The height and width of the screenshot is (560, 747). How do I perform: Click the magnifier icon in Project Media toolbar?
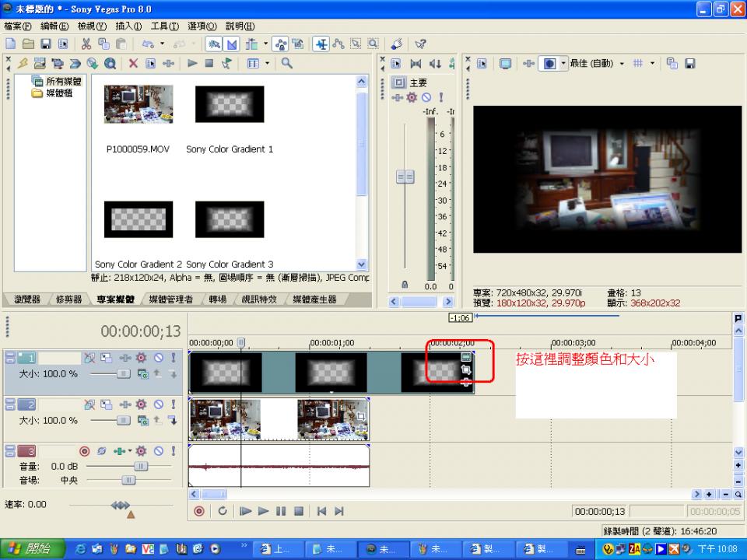[x=286, y=63]
